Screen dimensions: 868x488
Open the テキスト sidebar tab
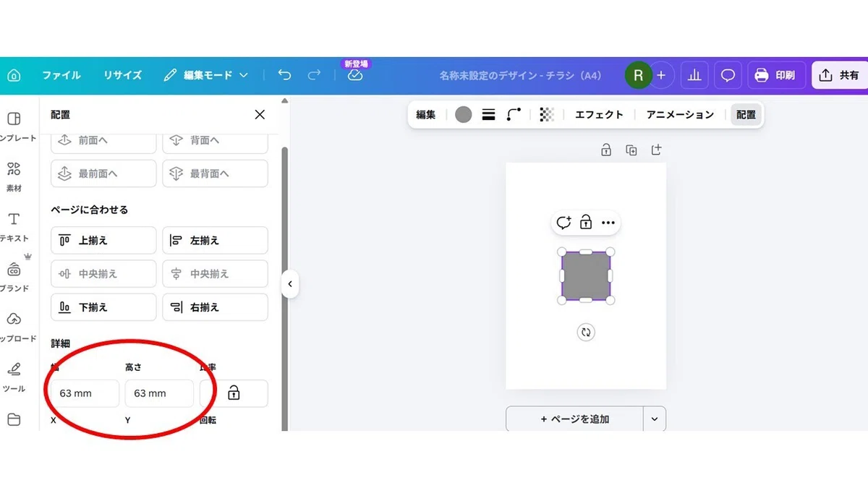click(x=14, y=226)
